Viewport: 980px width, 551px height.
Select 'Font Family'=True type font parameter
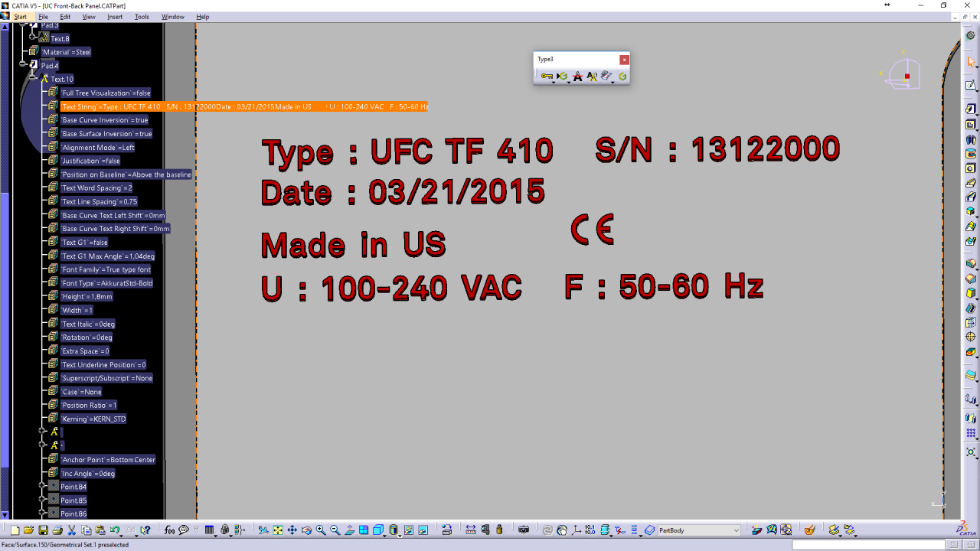click(106, 270)
